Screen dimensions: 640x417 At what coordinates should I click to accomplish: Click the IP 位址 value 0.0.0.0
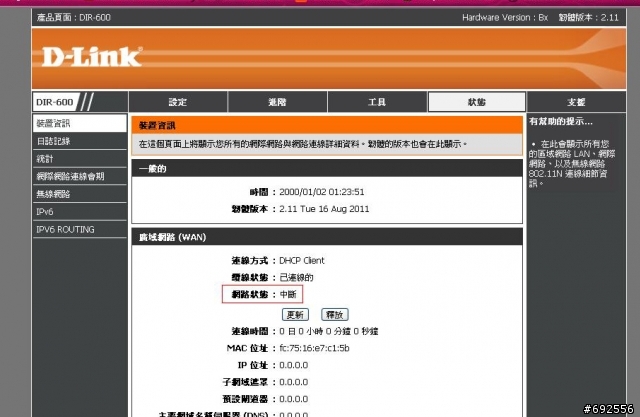tap(293, 365)
